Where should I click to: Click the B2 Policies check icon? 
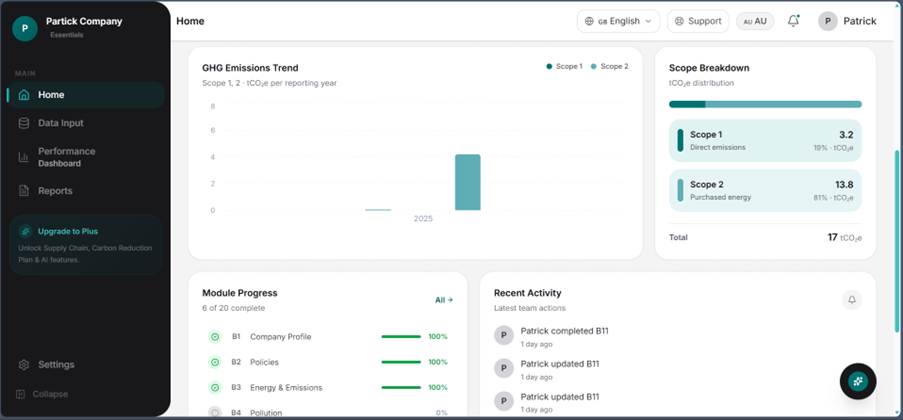coord(215,362)
